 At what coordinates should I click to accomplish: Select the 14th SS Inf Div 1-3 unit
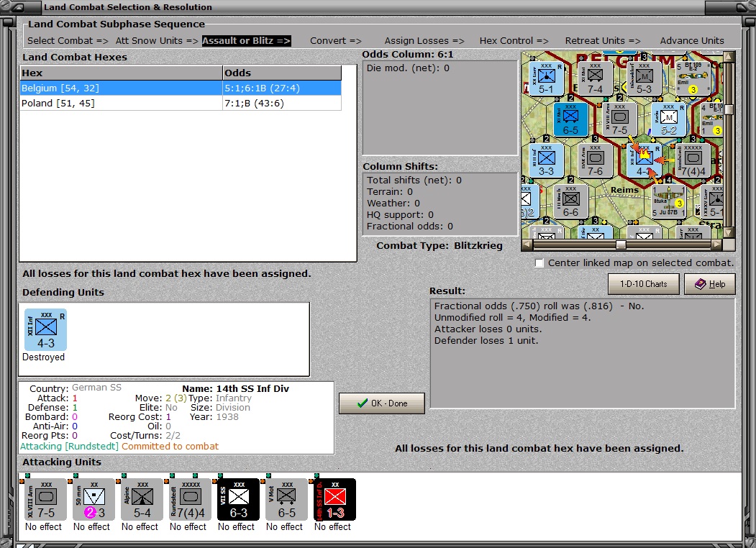(x=335, y=499)
